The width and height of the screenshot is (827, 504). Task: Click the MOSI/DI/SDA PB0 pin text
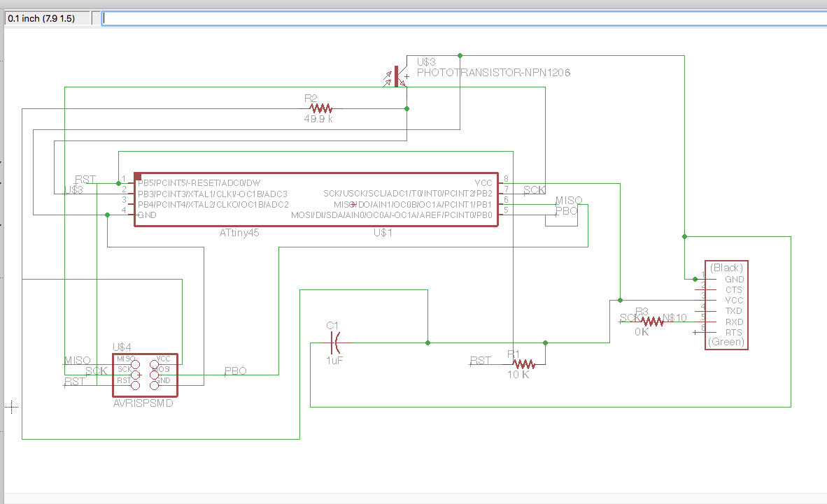point(392,215)
